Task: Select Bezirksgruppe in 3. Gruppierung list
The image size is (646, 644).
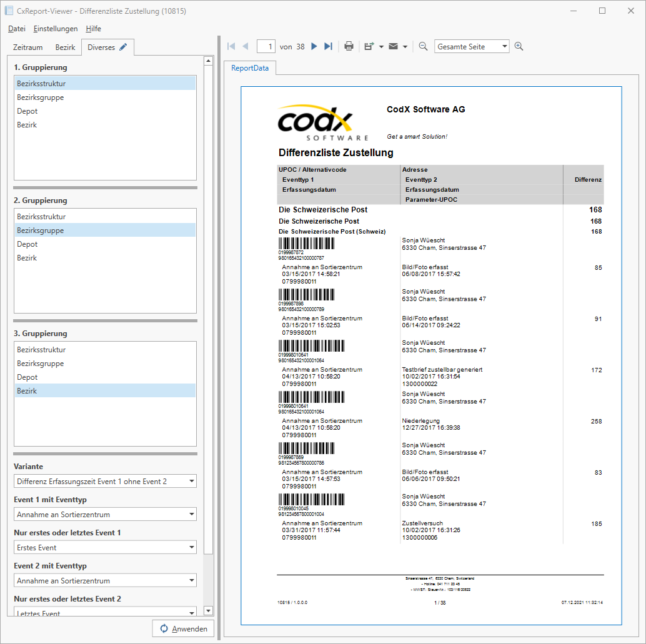Action: (42, 363)
